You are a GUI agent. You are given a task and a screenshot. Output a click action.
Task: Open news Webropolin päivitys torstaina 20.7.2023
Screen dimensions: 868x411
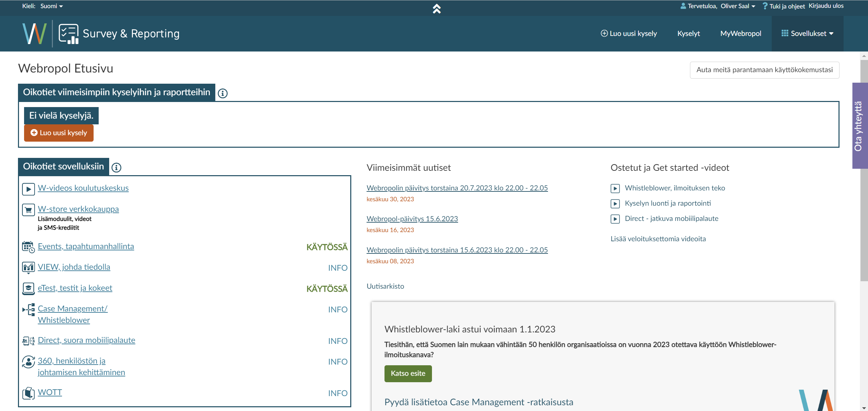tap(457, 188)
